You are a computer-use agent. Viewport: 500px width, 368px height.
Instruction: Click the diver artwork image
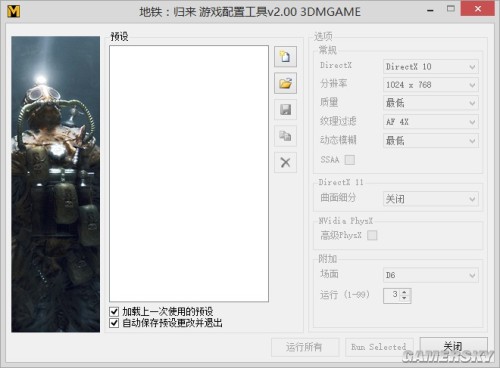click(55, 184)
